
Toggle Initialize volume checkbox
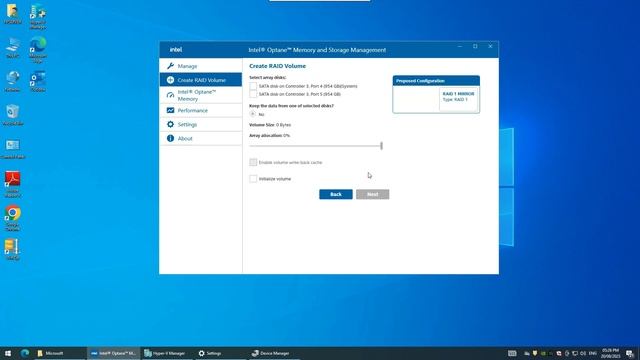click(x=253, y=179)
